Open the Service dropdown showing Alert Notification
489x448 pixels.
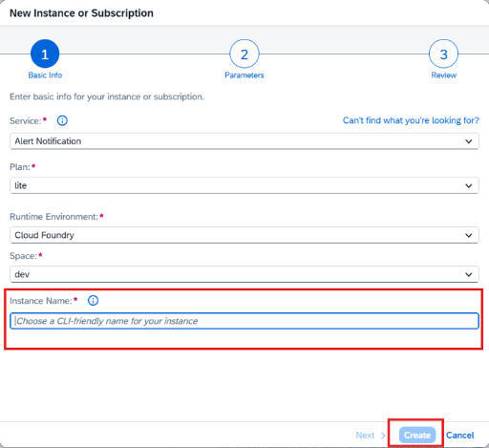tap(244, 141)
